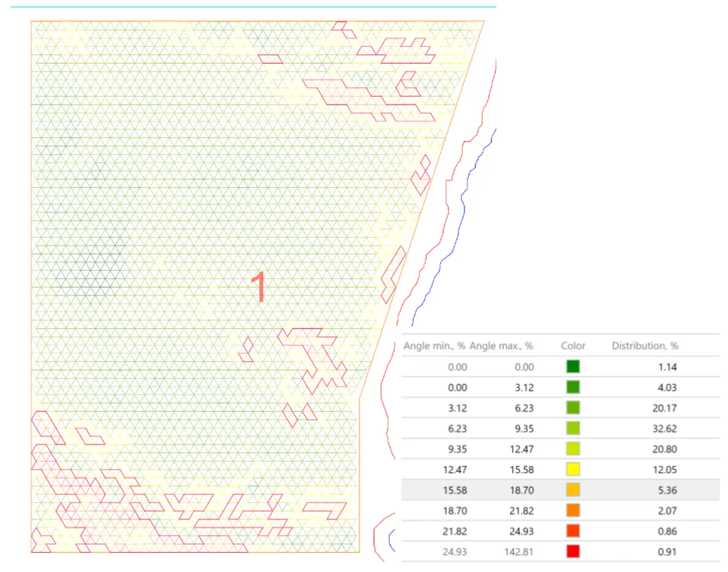Click the yellow swatch for range 12.47–15.58
728x572 pixels.
point(573,469)
